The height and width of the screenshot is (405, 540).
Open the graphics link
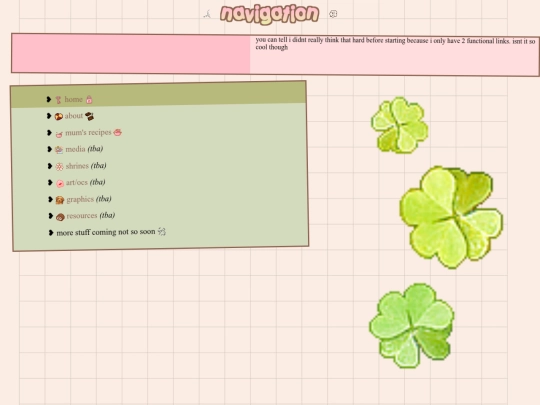pos(80,199)
